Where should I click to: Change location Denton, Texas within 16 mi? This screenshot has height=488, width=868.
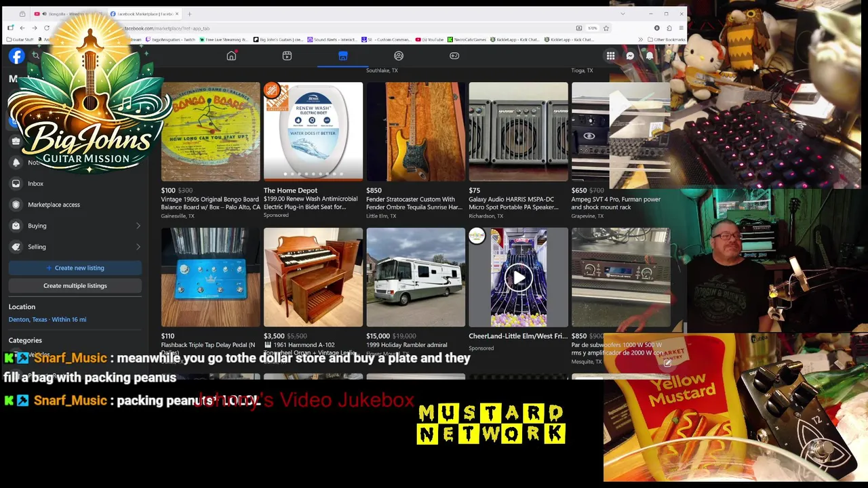click(47, 319)
